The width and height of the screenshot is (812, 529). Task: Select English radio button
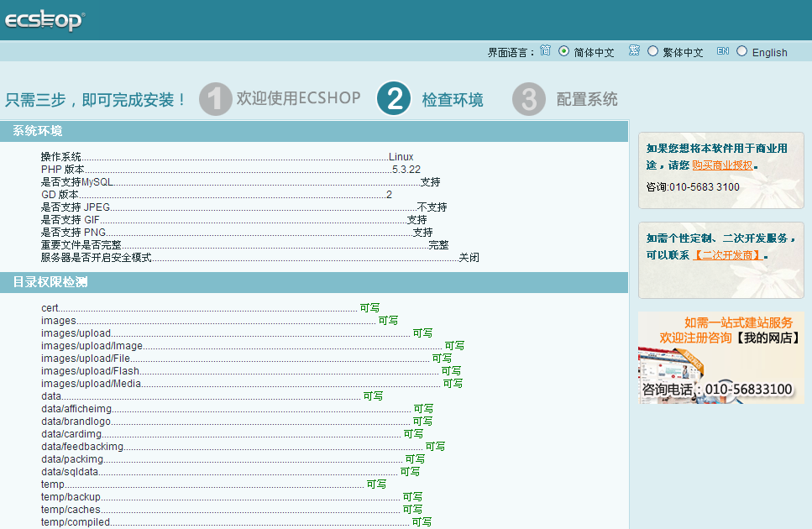[x=741, y=51]
